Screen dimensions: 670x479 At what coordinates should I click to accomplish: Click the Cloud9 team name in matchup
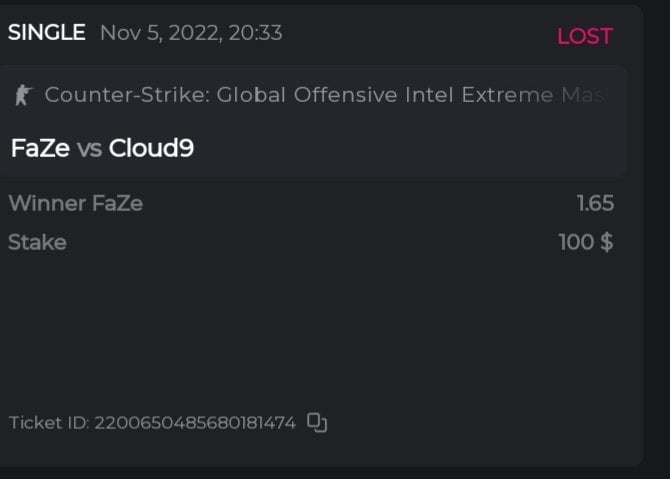[151, 149]
